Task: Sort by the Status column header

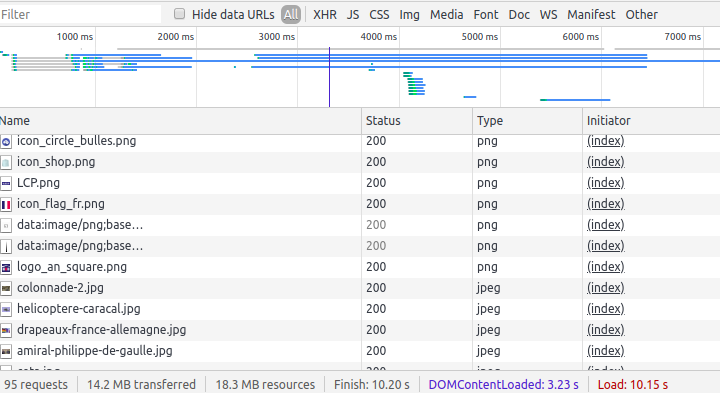Action: 417,121
